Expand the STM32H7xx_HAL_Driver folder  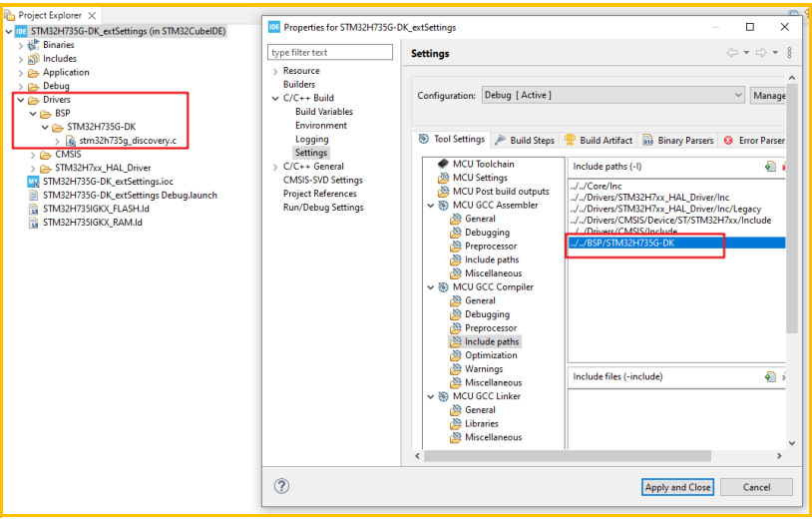click(x=33, y=168)
